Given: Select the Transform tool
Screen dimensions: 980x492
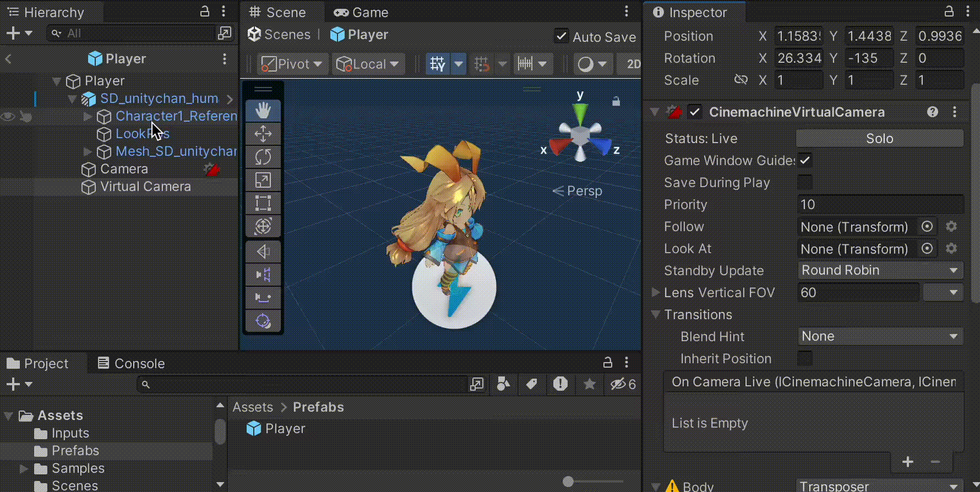Looking at the screenshot, I should point(263,226).
